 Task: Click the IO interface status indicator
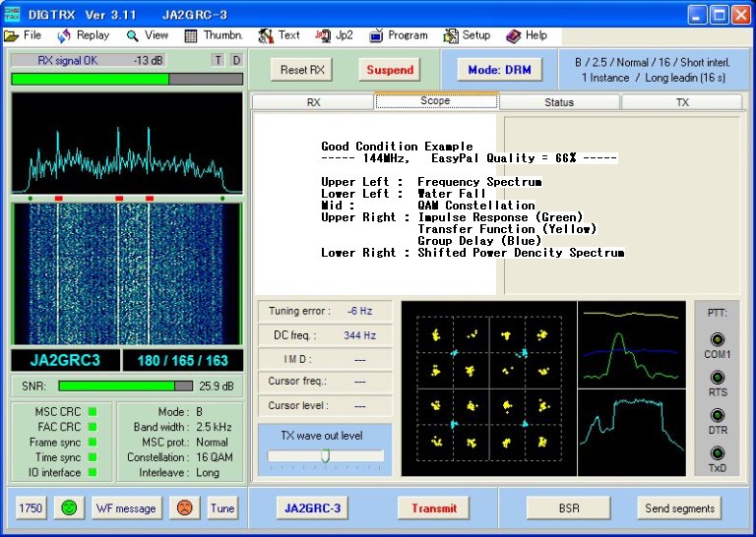[93, 472]
